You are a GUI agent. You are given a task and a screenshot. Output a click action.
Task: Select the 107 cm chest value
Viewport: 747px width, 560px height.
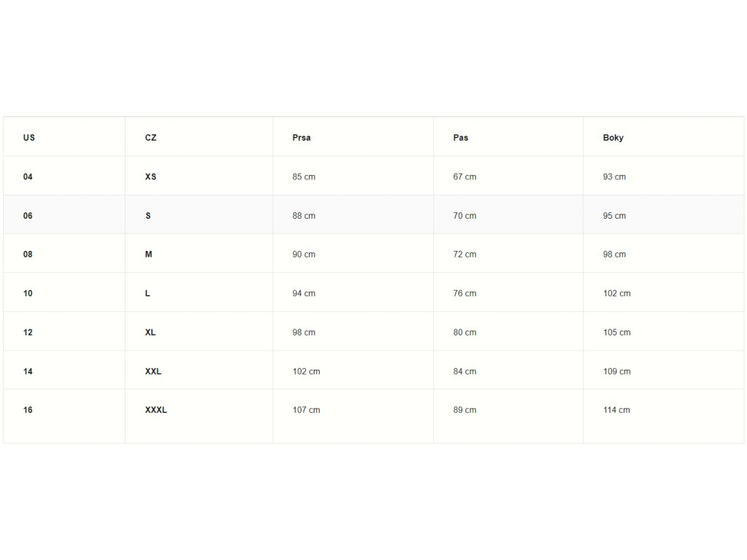[306, 410]
